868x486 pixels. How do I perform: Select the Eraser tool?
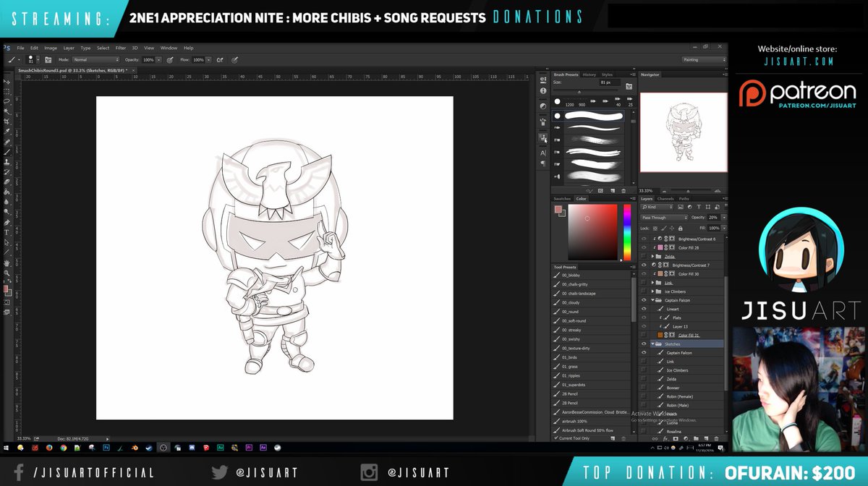[7, 182]
